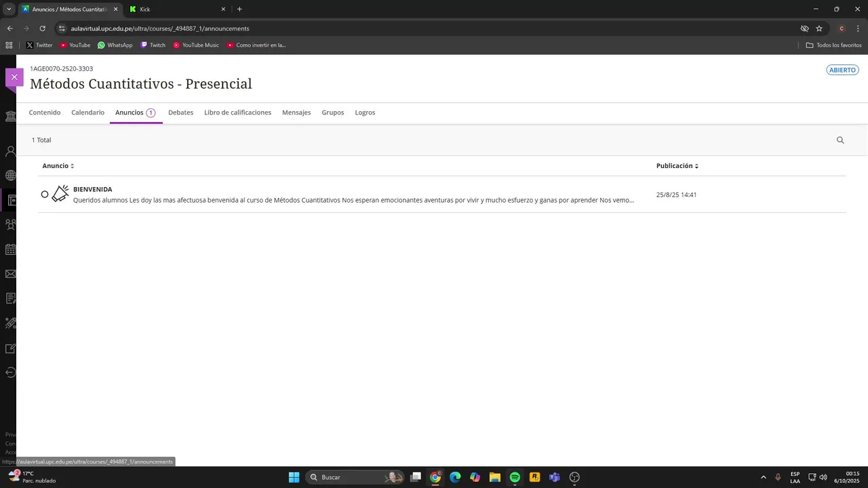This screenshot has width=868, height=488.
Task: Open the Organizations people icon in sidebar
Action: 10,224
